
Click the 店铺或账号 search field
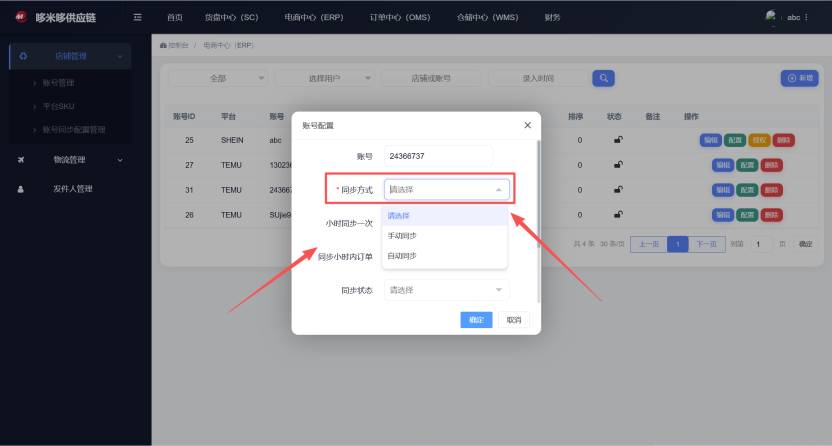[431, 78]
